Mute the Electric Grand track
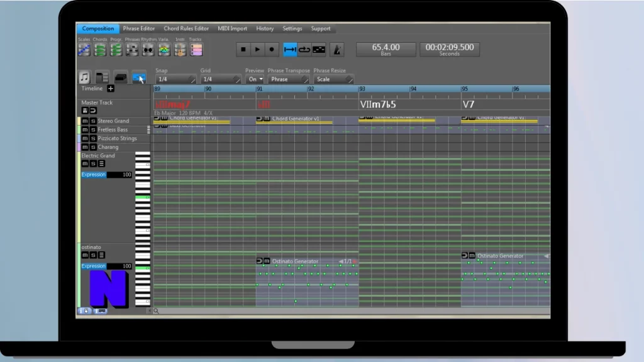This screenshot has width=644, height=362. (85, 163)
